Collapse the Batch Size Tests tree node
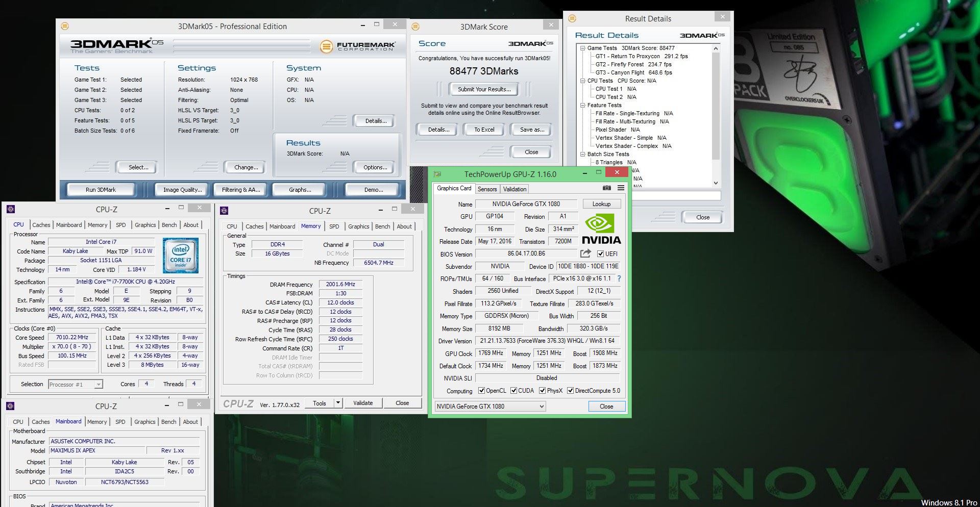The height and width of the screenshot is (507, 980). coord(582,154)
